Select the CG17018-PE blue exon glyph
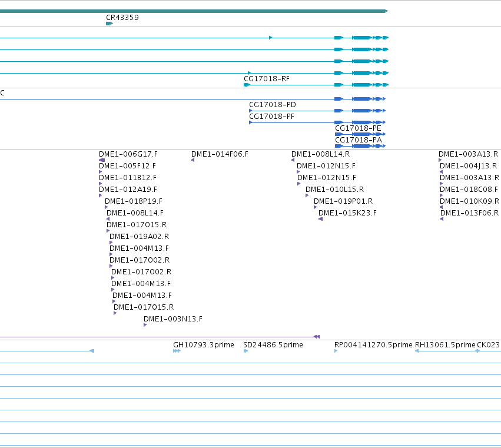The image size is (501, 448). [360, 134]
